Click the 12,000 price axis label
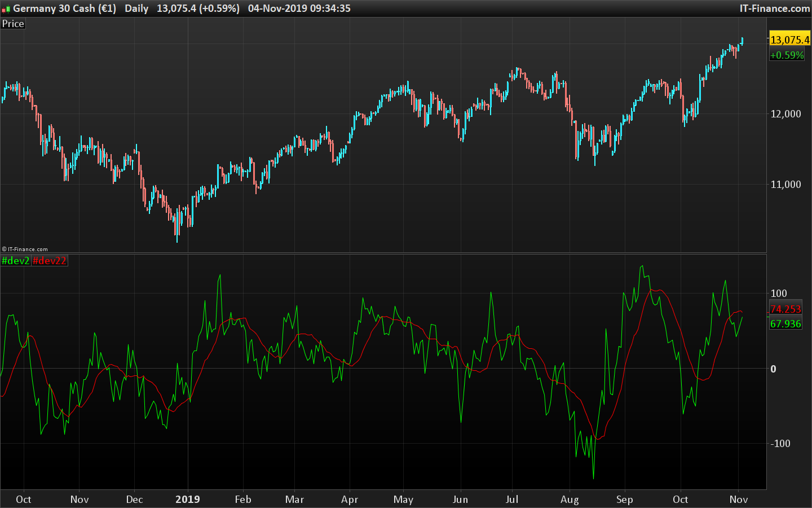Viewport: 812px width, 508px height. click(x=785, y=113)
